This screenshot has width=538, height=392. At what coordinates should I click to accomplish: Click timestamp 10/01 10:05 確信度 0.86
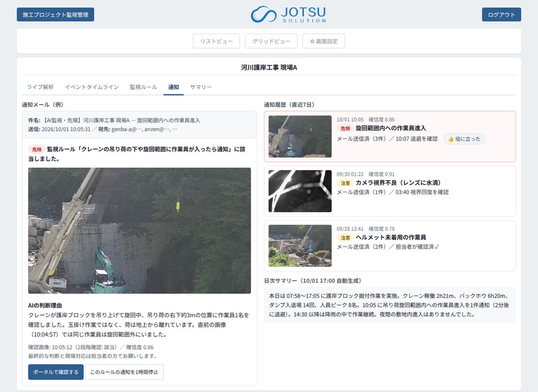(x=365, y=120)
